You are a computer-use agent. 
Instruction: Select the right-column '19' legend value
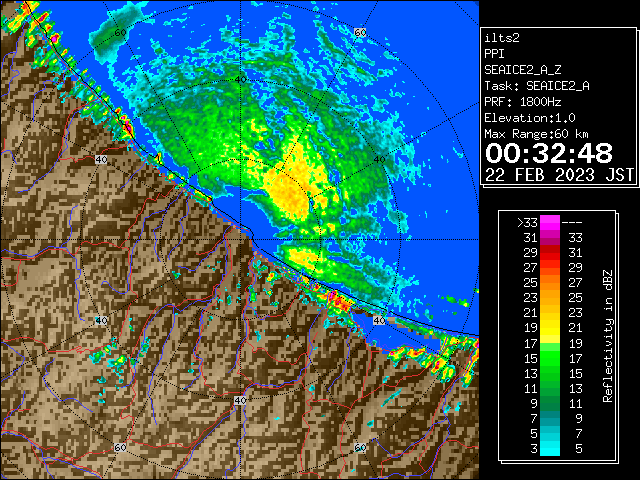tap(576, 343)
